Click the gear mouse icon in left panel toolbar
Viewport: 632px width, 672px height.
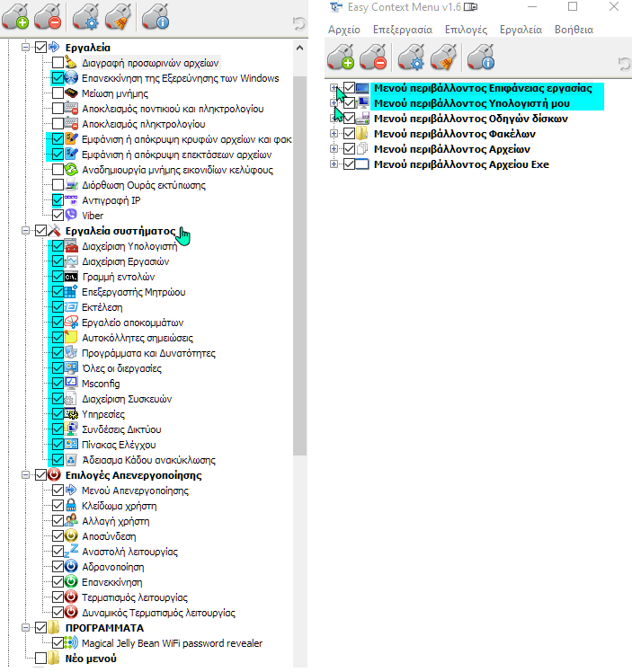(85, 17)
